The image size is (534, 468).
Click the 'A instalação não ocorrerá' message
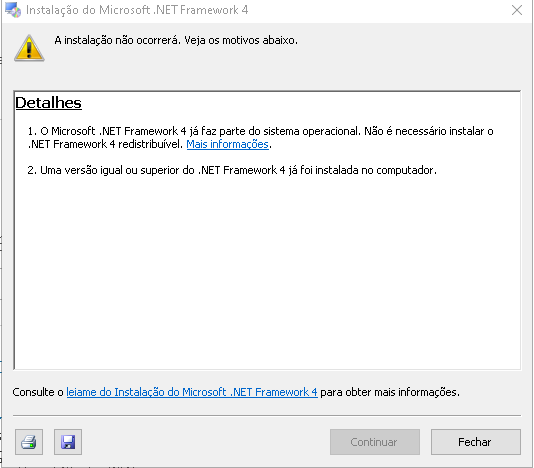tap(176, 40)
